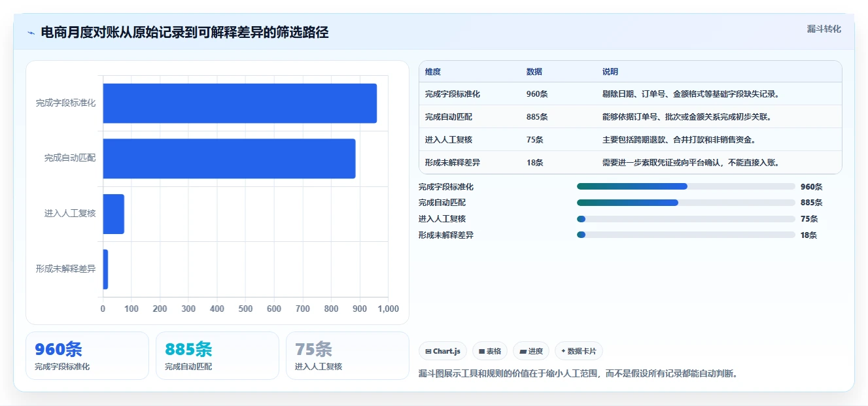Click table cell 完成字段标准化
This screenshot has width=868, height=406.
click(x=453, y=94)
